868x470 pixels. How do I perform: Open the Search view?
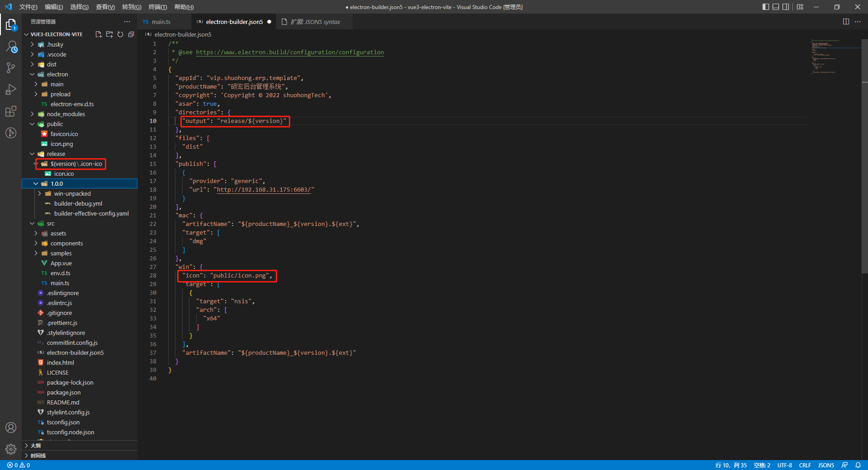click(x=11, y=46)
